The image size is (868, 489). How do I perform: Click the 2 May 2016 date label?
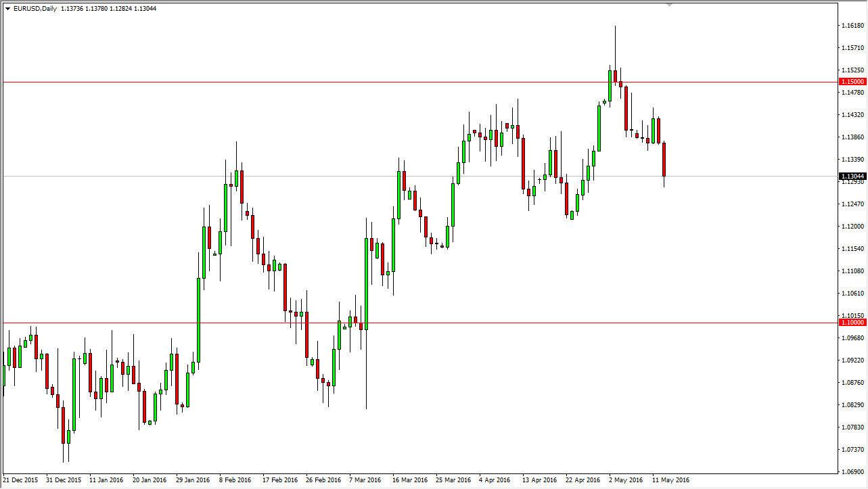tap(626, 478)
